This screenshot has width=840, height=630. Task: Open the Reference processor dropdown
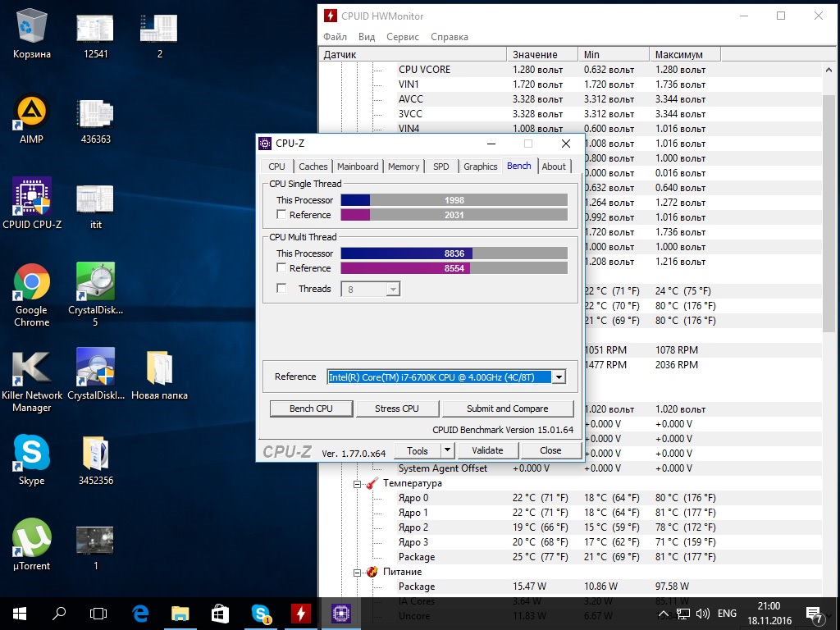[558, 377]
